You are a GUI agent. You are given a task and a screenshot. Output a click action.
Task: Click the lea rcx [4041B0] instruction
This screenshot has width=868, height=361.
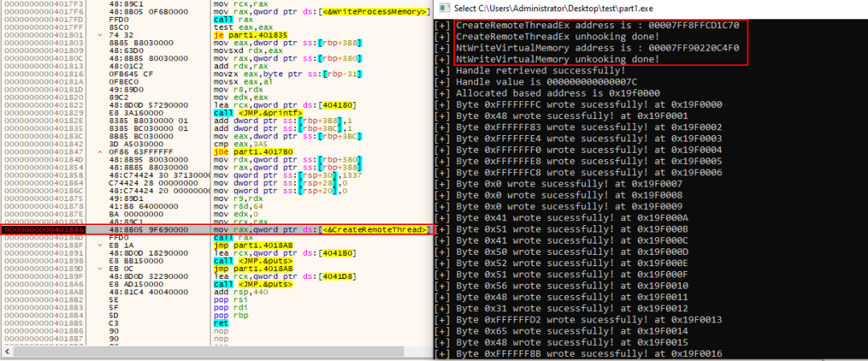(284, 252)
